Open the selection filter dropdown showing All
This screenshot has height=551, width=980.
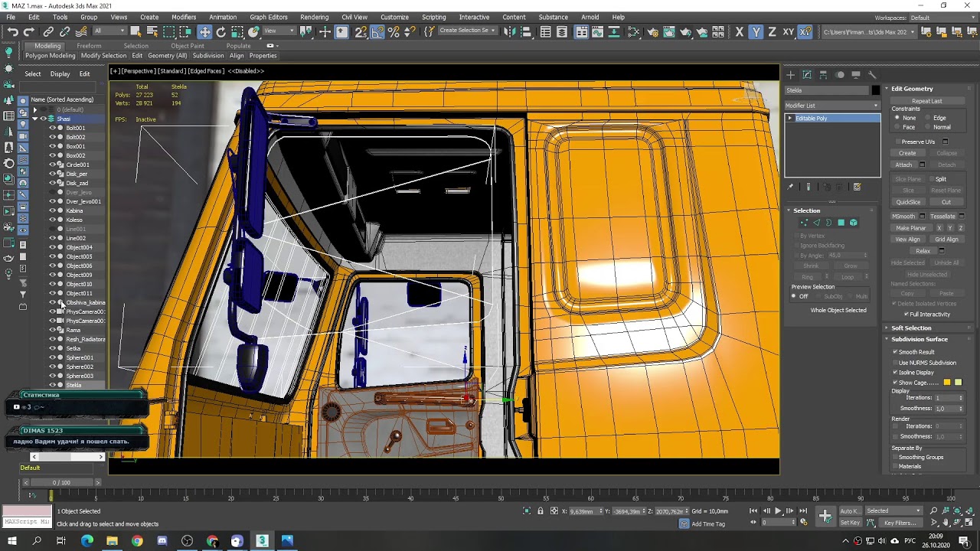click(109, 31)
